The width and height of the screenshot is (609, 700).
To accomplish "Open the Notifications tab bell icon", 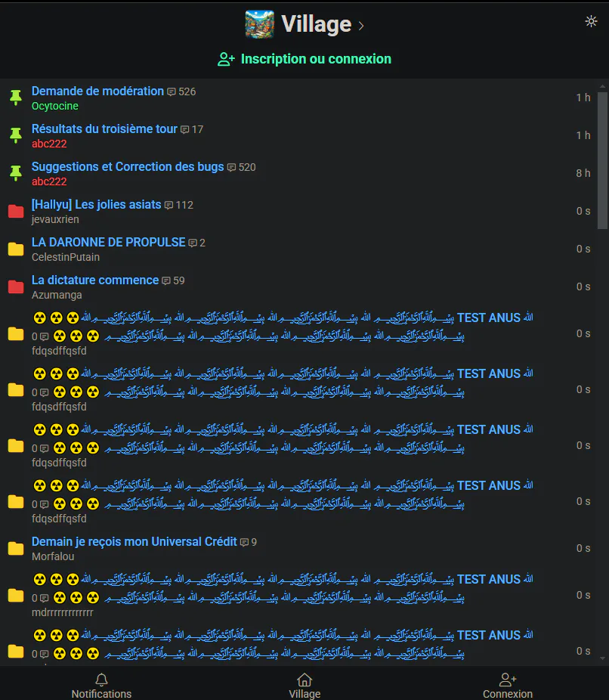I will [x=102, y=680].
